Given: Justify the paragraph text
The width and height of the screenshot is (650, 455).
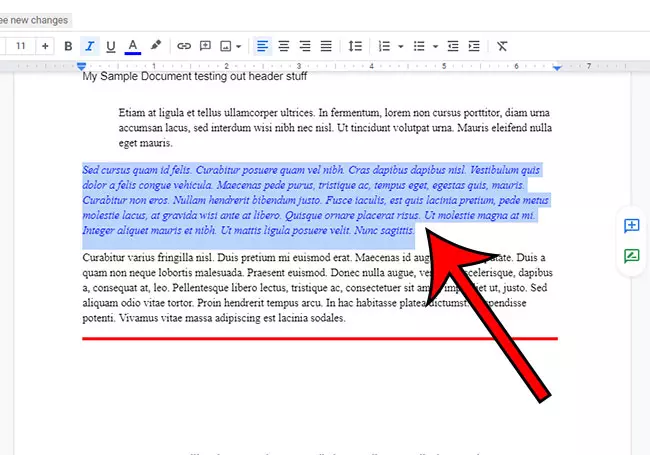Looking at the screenshot, I should click(x=327, y=46).
